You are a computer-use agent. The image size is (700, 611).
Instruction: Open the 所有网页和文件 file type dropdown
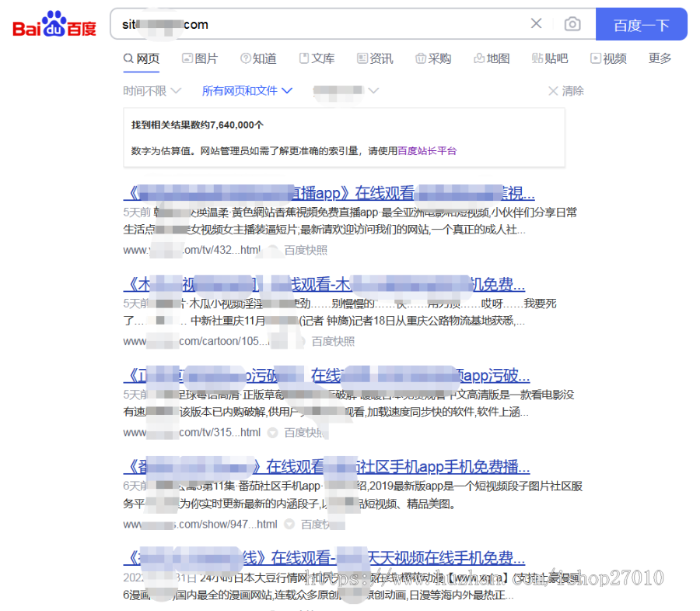tap(247, 91)
